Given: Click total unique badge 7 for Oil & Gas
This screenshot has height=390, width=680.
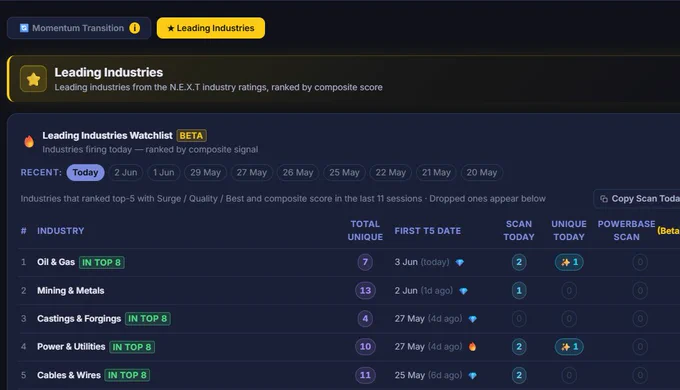Looking at the screenshot, I should click(365, 262).
